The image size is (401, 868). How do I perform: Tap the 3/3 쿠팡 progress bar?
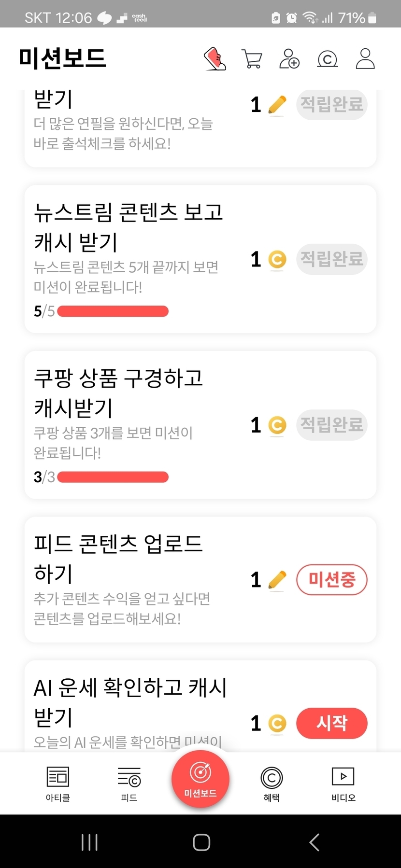(113, 477)
